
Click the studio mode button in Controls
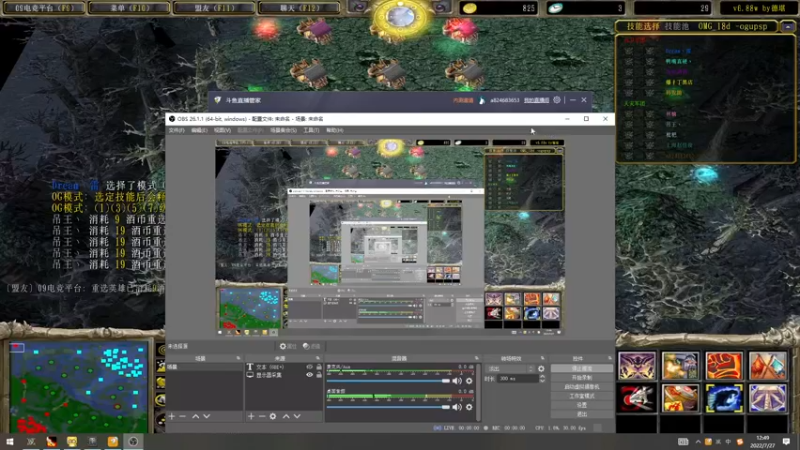pyautogui.click(x=582, y=396)
